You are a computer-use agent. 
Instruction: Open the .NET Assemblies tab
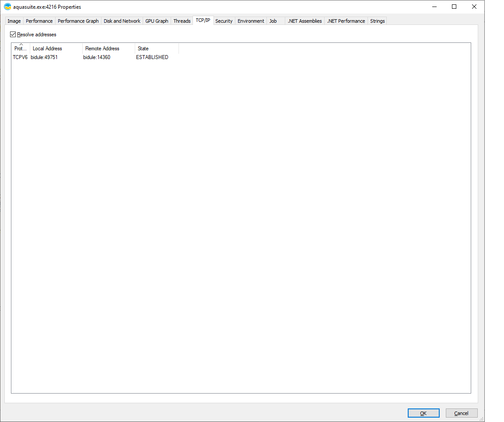tap(304, 21)
